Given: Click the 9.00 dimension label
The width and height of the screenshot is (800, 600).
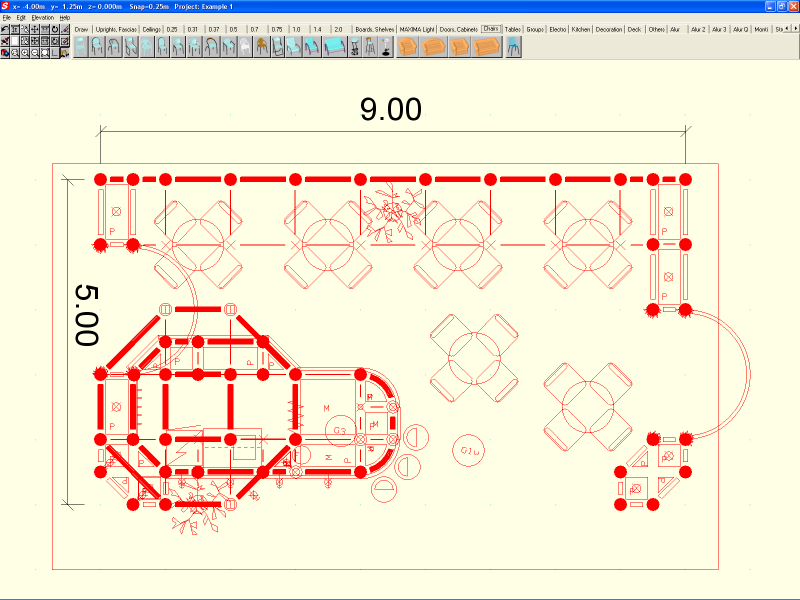Looking at the screenshot, I should pos(391,110).
